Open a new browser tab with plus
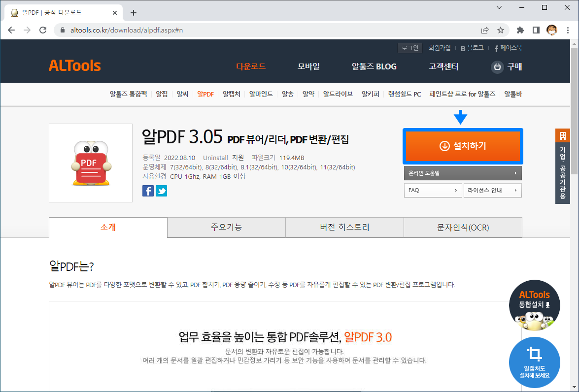The image size is (579, 392). [134, 13]
